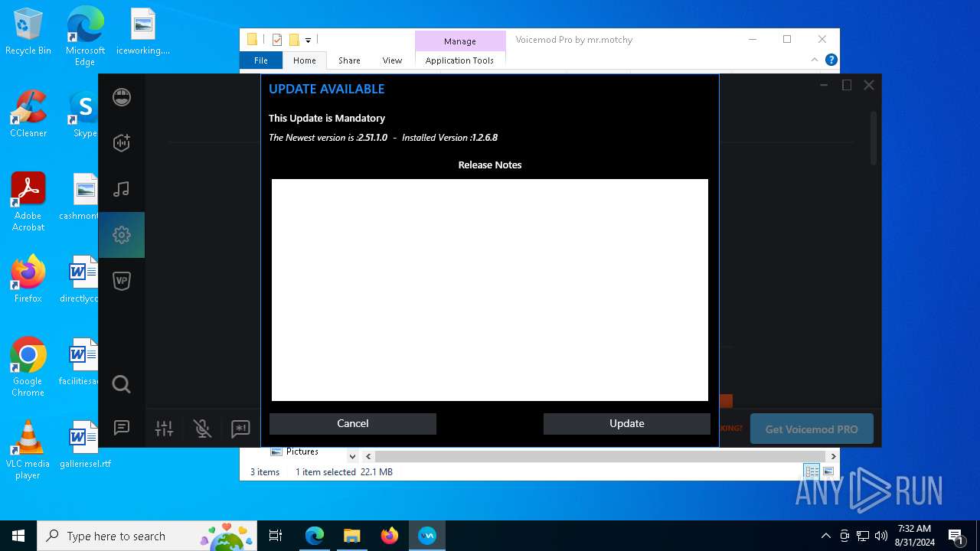Open the Voicebox face icon in sidebar
This screenshot has height=551, width=980.
122,97
